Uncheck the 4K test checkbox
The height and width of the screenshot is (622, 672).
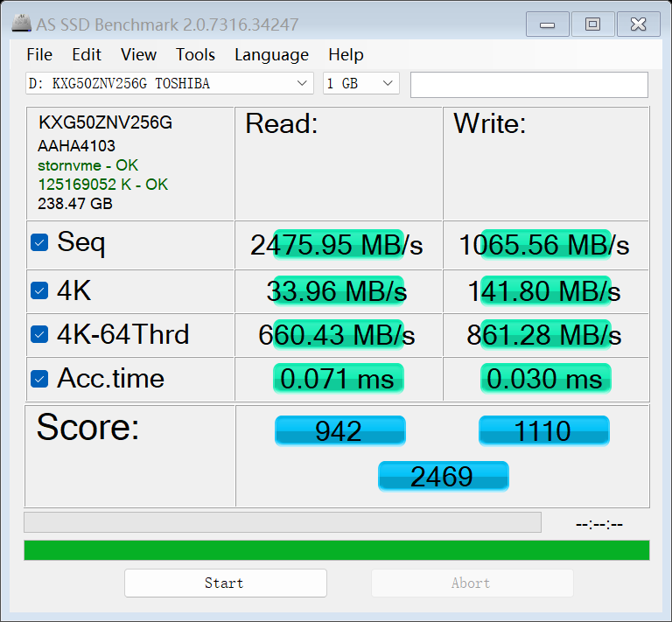coord(39,290)
